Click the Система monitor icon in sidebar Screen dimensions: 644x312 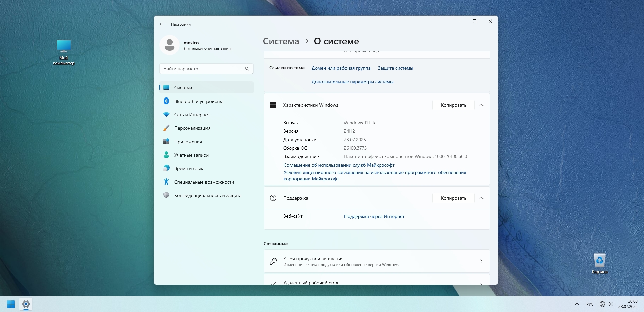(x=166, y=88)
